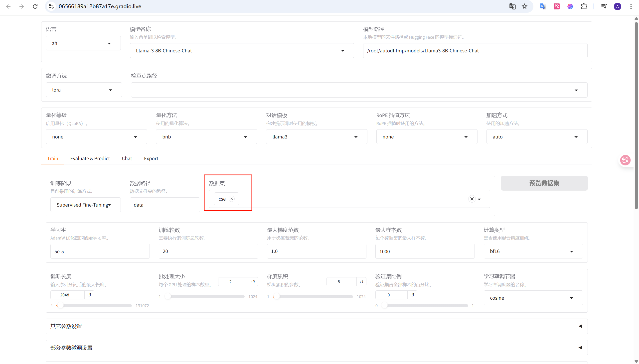Reset the 截断长度 value to default
The image size is (639, 364).
click(89, 295)
